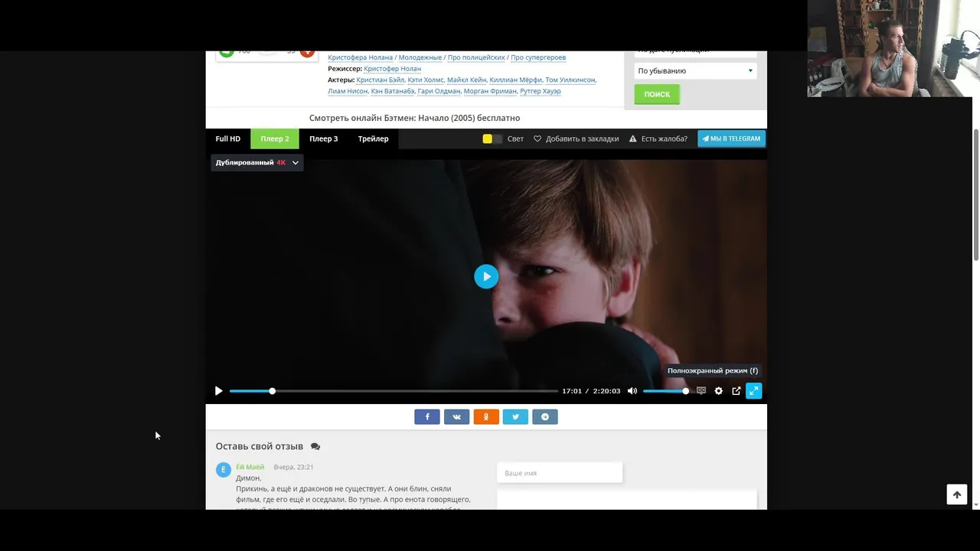Click the comments bubble icon near the review heading
The image size is (980, 551).
tap(315, 446)
